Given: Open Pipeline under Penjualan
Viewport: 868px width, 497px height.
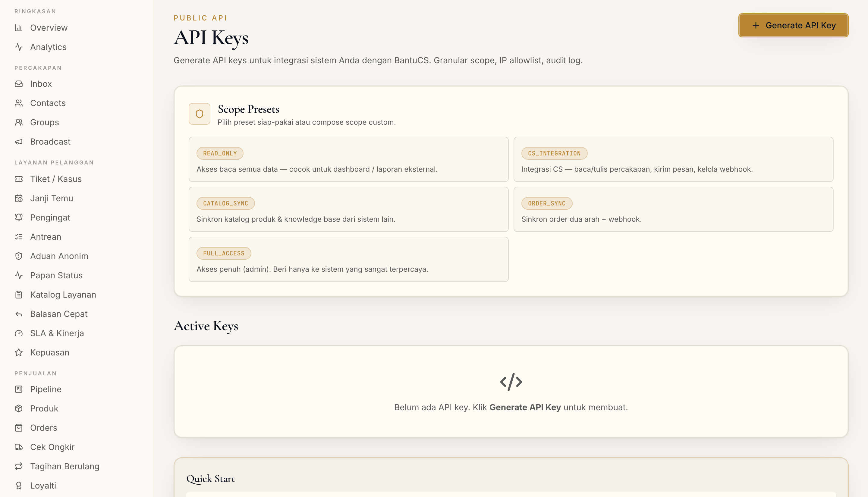Looking at the screenshot, I should pyautogui.click(x=46, y=389).
